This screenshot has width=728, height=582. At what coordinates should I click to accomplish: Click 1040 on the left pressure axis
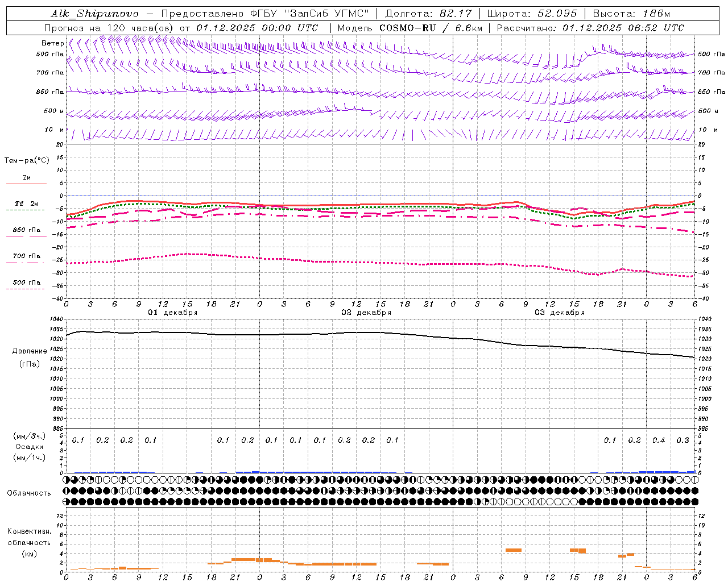tap(57, 319)
